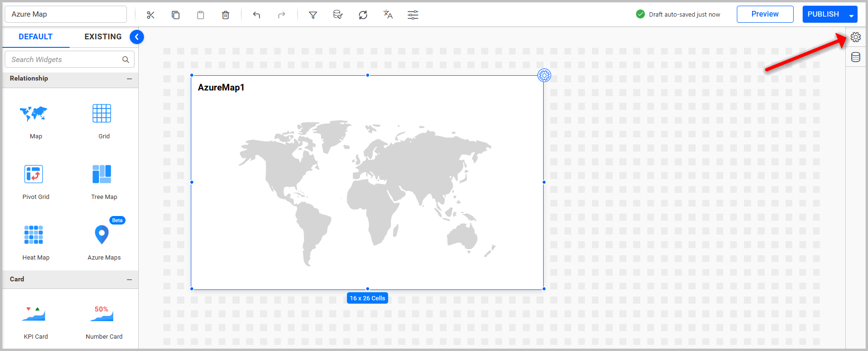
Task: Open the AzureMap1 widget settings gear
Action: (544, 75)
